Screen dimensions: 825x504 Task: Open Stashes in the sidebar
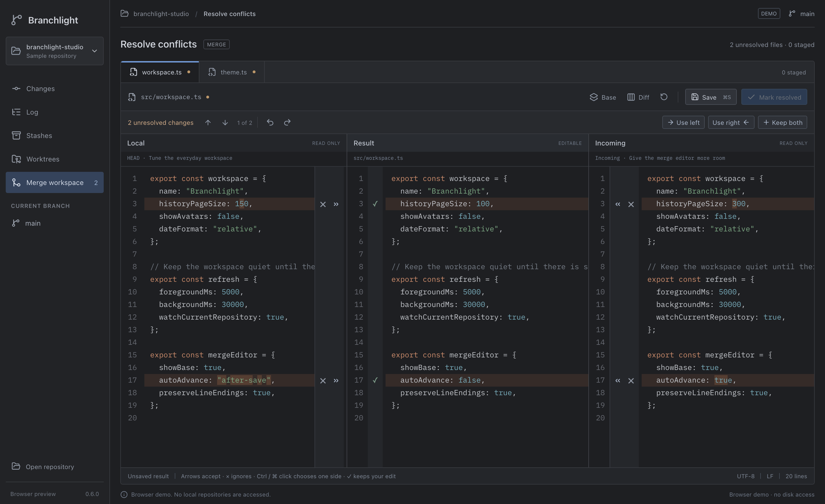55,135
